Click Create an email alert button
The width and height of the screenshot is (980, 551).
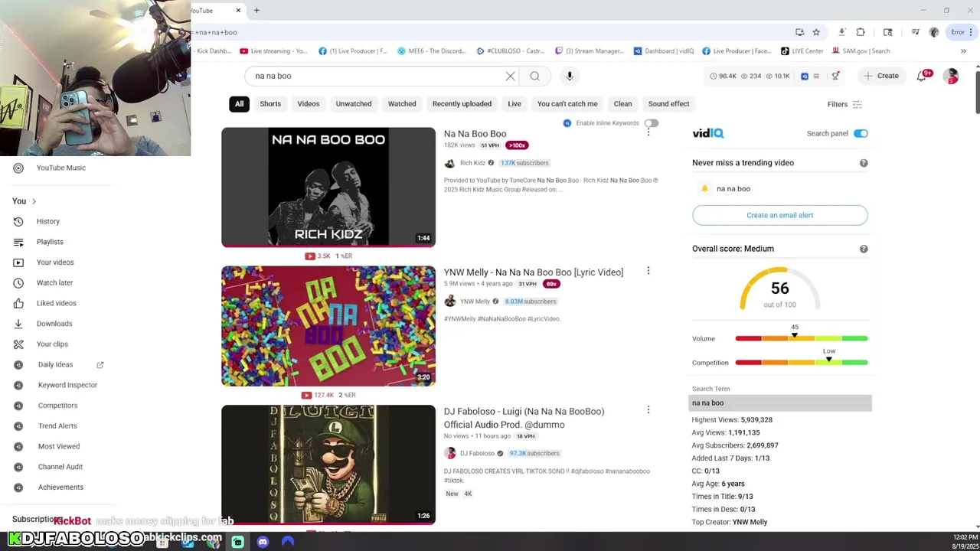[779, 215]
